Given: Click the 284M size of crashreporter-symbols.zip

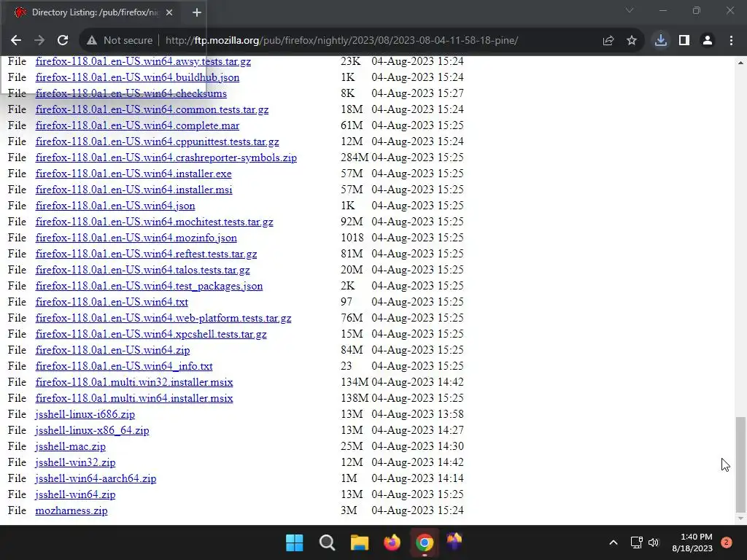Looking at the screenshot, I should coord(355,157).
